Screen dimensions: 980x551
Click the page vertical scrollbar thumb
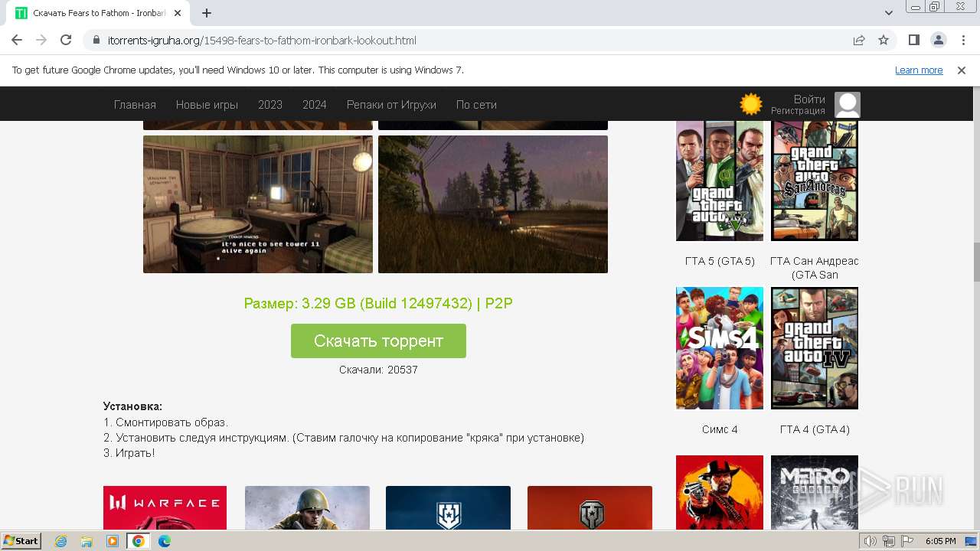click(976, 262)
